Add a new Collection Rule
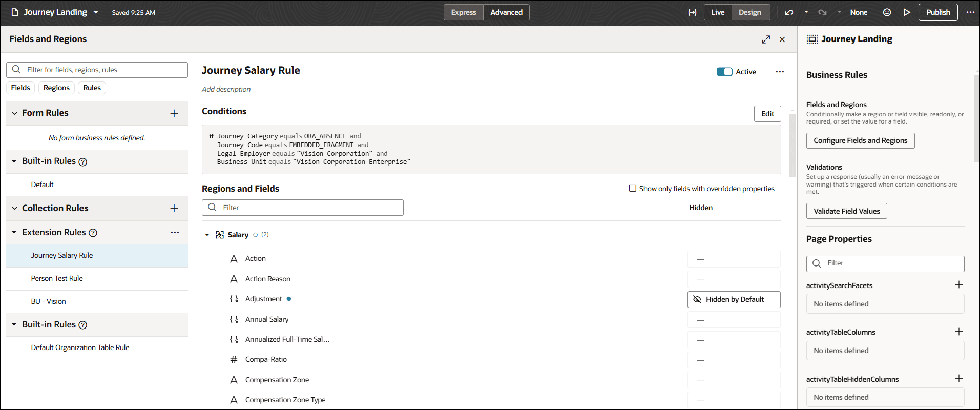 174,208
